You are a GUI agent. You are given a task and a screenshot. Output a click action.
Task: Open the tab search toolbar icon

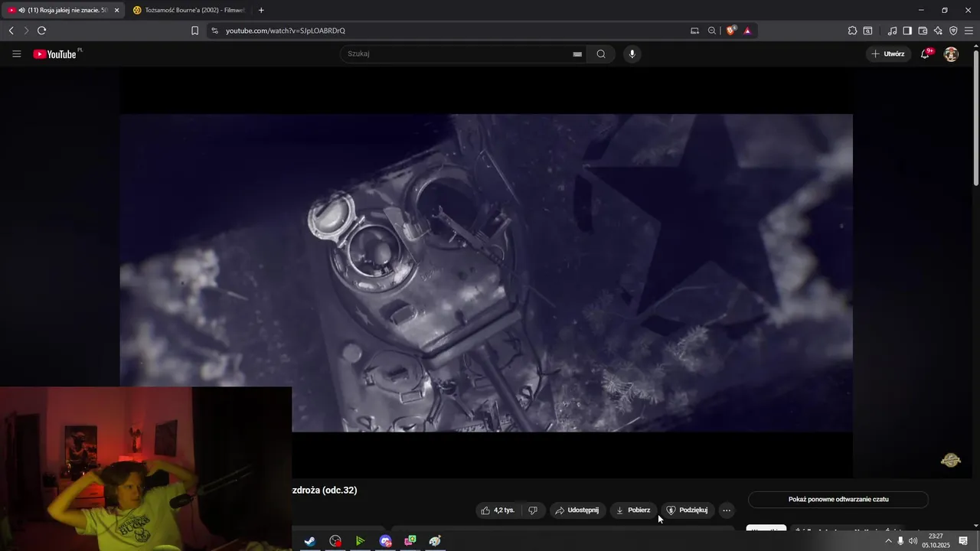point(867,31)
